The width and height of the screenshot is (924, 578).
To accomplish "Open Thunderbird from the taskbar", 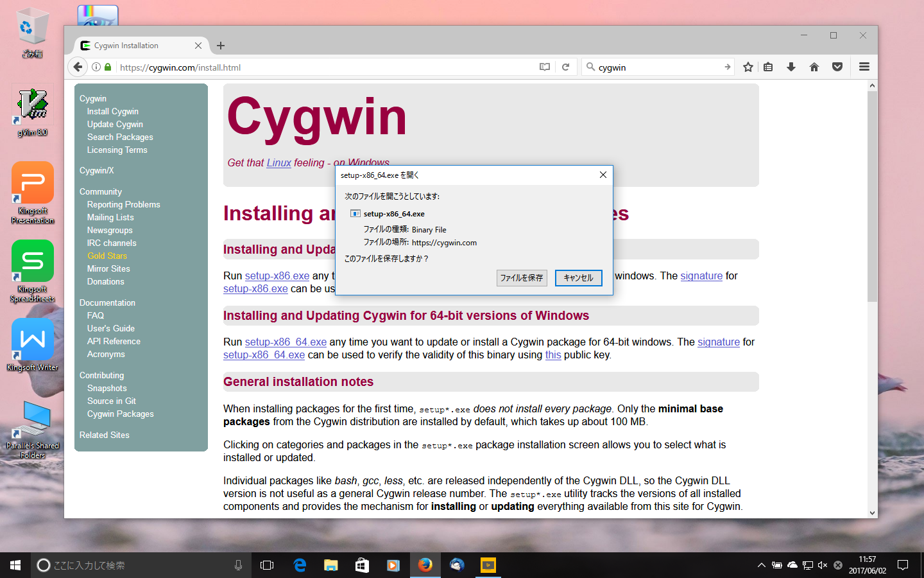I will coord(457,565).
